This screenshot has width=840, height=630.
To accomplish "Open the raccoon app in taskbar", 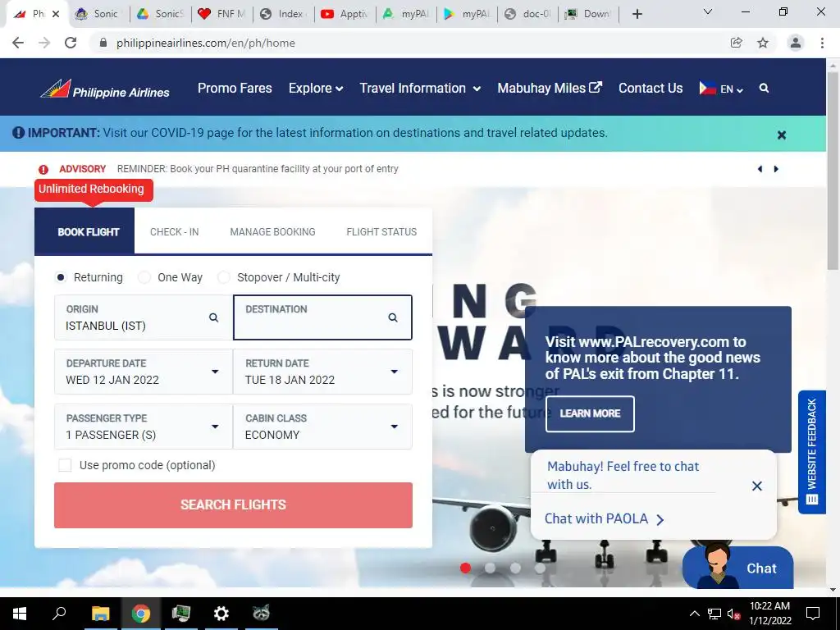I will [x=261, y=614].
